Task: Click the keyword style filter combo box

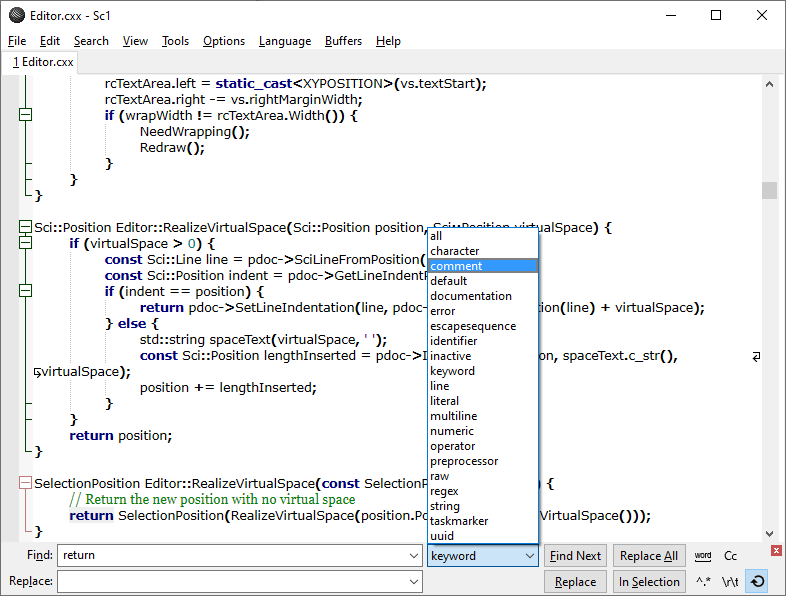Action: pyautogui.click(x=483, y=556)
